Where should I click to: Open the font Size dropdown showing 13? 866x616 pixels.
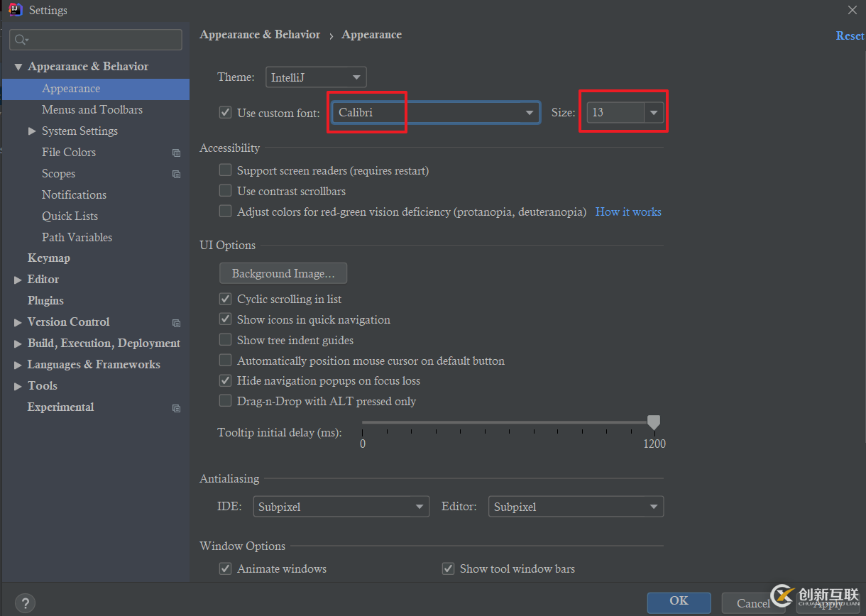[625, 112]
